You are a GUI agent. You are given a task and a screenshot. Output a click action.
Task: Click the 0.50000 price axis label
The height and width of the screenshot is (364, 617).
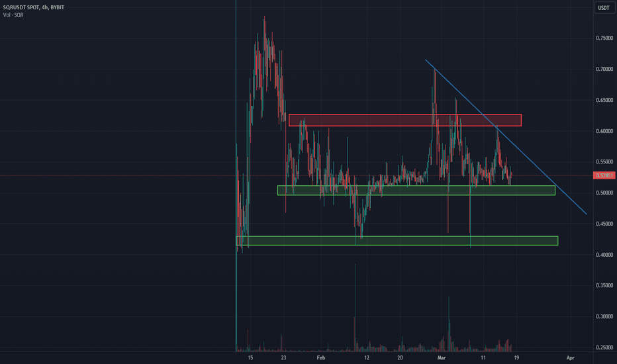coord(604,193)
